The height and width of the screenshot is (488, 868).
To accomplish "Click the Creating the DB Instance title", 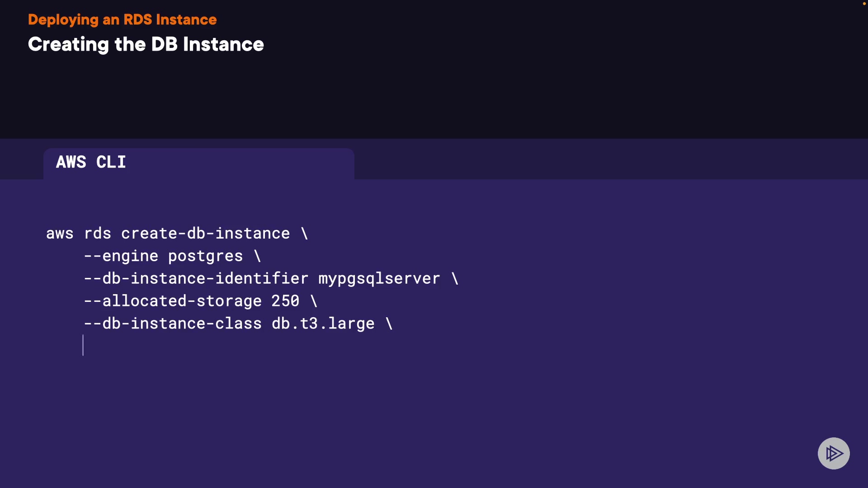I will coord(146,44).
